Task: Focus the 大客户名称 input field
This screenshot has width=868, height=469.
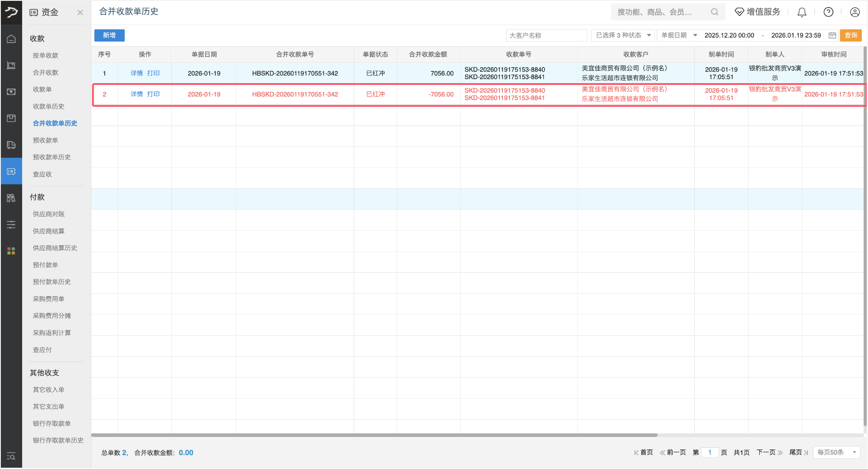Action: pyautogui.click(x=546, y=36)
